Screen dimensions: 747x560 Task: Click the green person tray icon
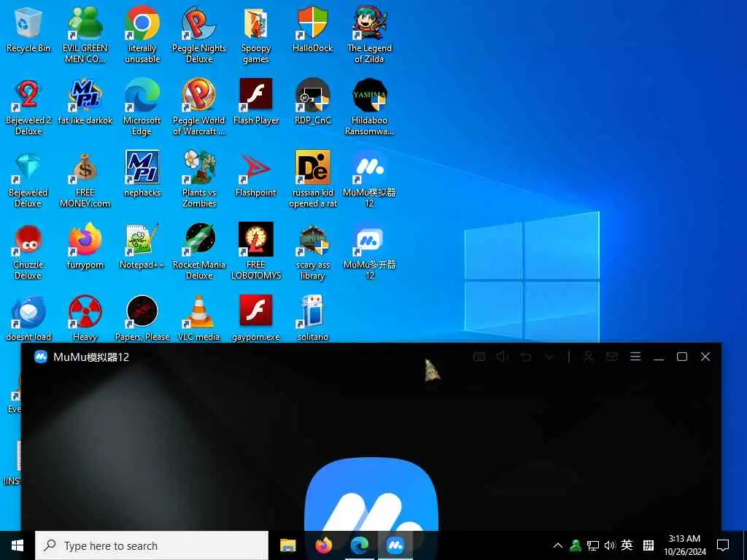[575, 545]
